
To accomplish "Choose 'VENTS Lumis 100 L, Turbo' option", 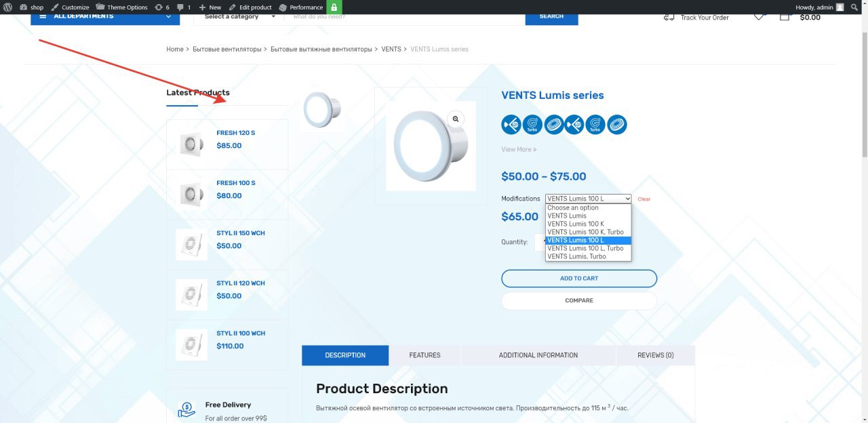I will pos(589,249).
